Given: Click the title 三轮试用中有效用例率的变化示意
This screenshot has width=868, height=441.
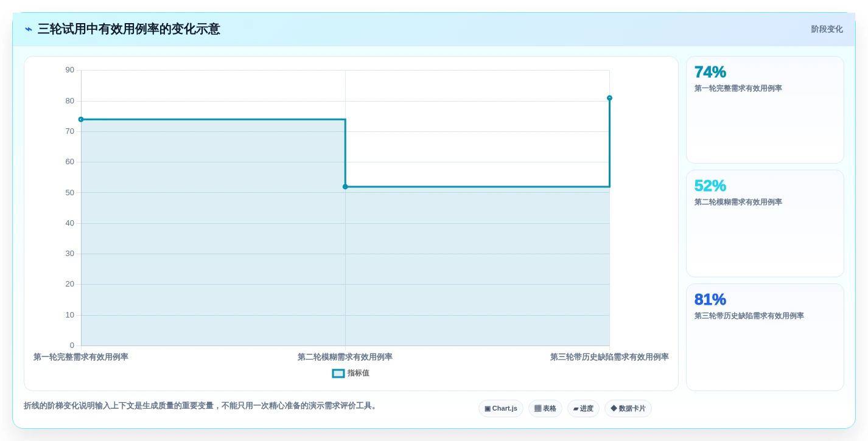Looking at the screenshot, I should (x=128, y=29).
